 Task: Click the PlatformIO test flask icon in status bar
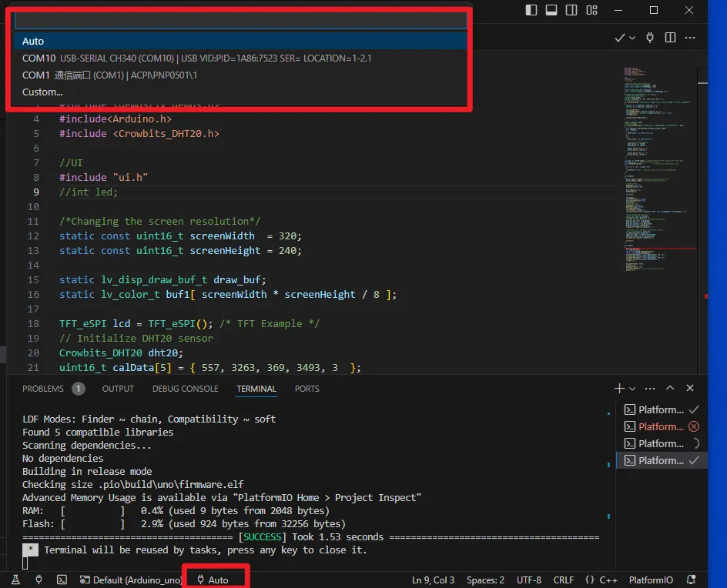(x=15, y=580)
